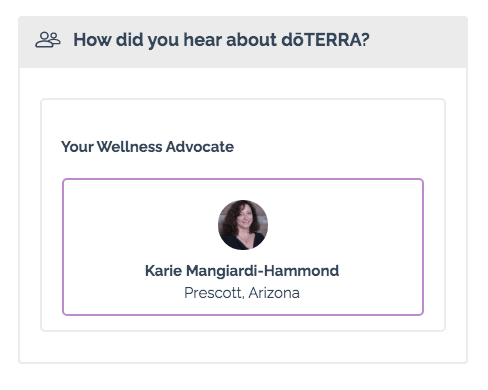
Task: Click blank area above "Your Wellness Advocate" label
Action: (x=243, y=119)
